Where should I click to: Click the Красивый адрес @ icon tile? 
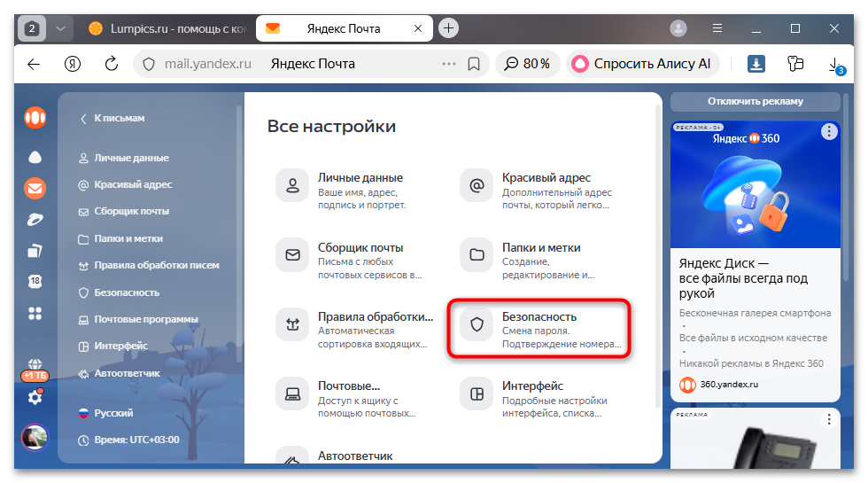(477, 185)
